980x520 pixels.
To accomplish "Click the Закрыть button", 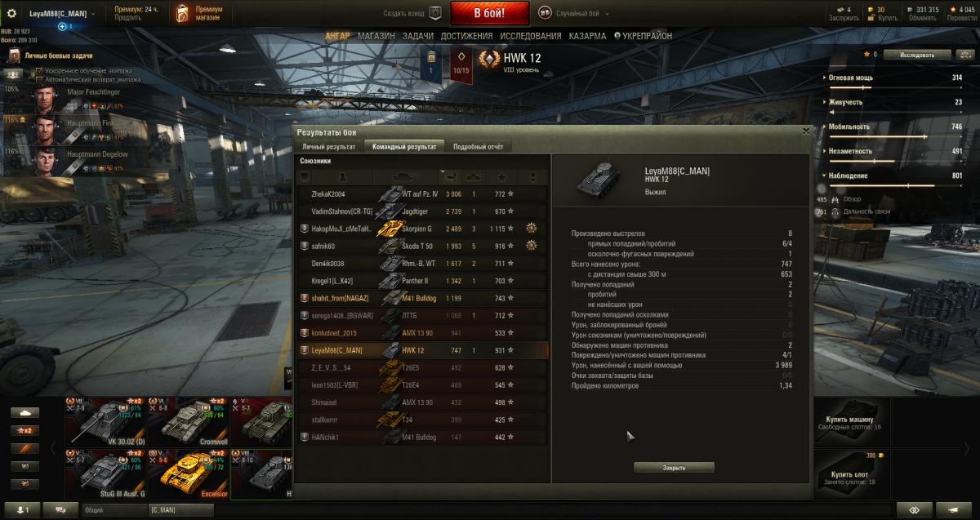I will click(674, 468).
